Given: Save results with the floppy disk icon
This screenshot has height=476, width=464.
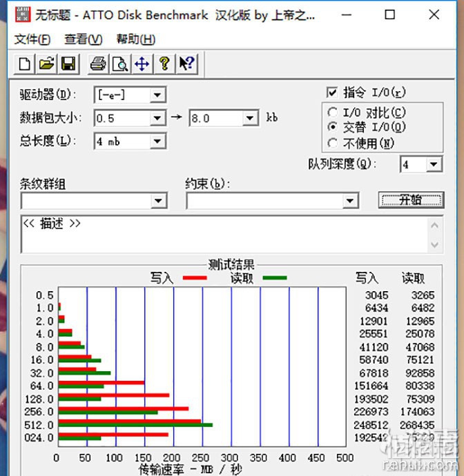Looking at the screenshot, I should [x=68, y=64].
